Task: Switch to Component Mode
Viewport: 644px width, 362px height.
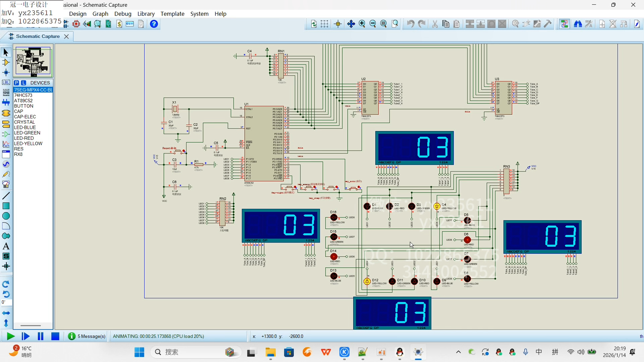Action: pyautogui.click(x=6, y=62)
